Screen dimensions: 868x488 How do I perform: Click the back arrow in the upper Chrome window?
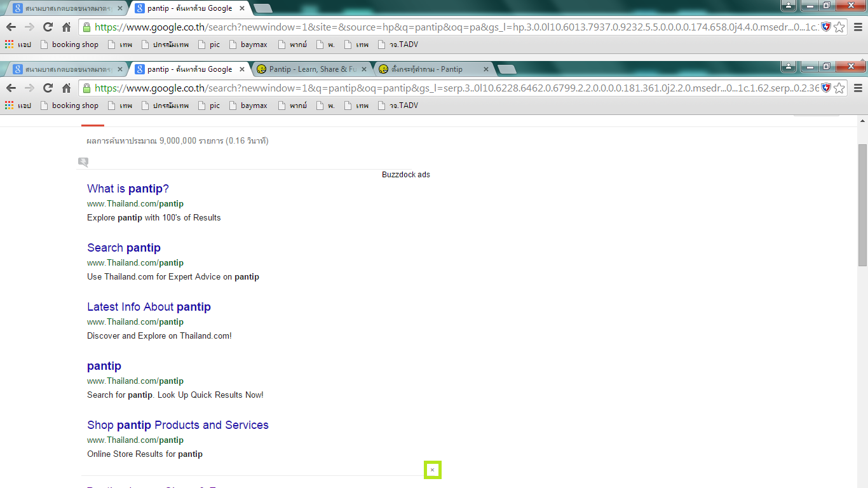[11, 27]
